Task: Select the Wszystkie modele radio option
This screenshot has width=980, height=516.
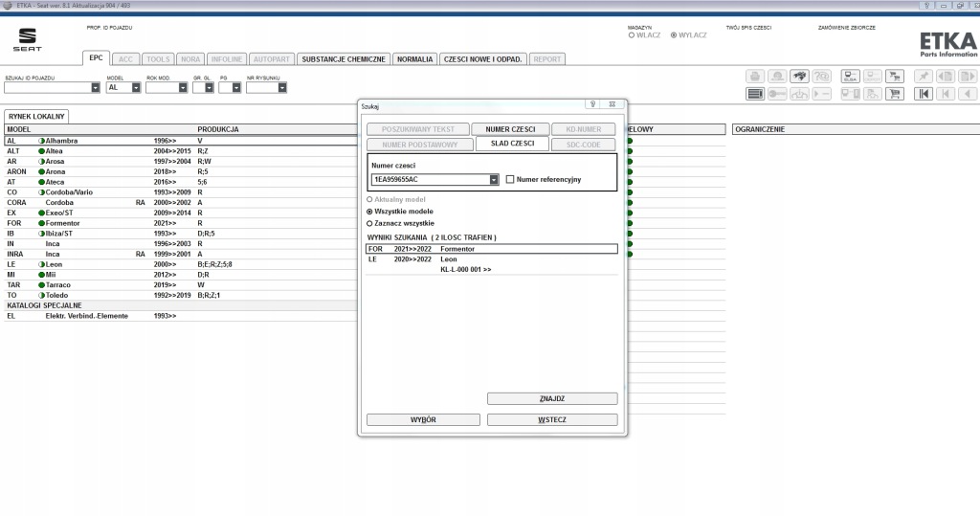Action: [x=369, y=212]
